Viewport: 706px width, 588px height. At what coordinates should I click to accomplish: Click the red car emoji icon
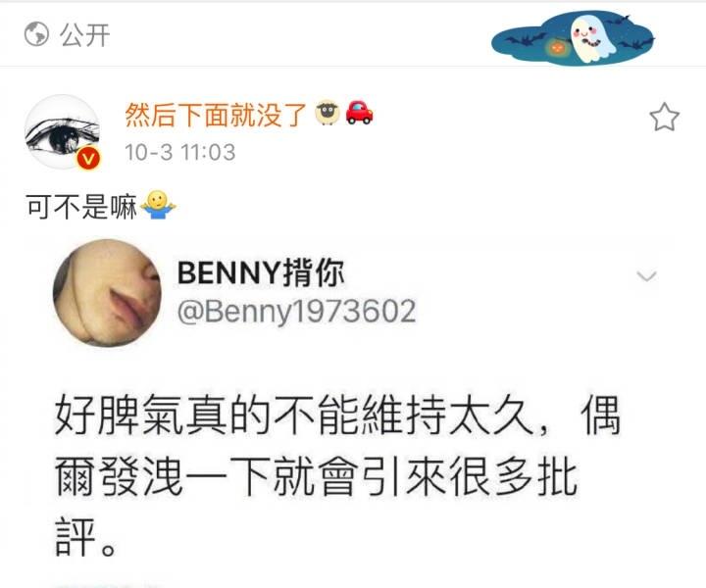[359, 113]
